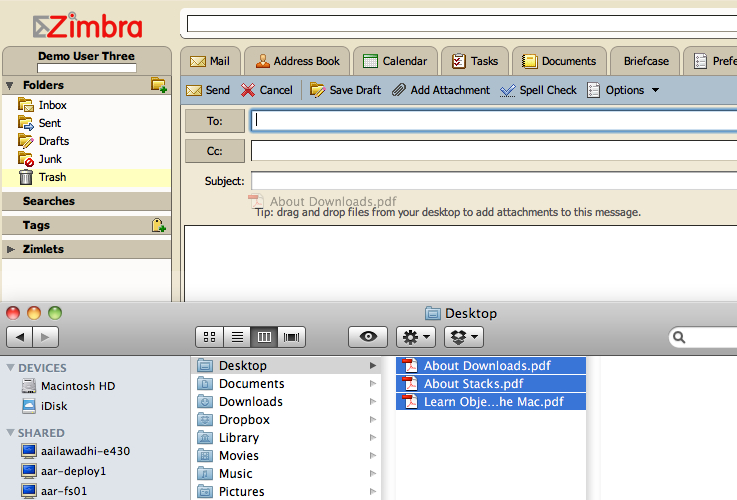Focus the To recipient field
This screenshot has height=500, width=737.
pos(494,121)
